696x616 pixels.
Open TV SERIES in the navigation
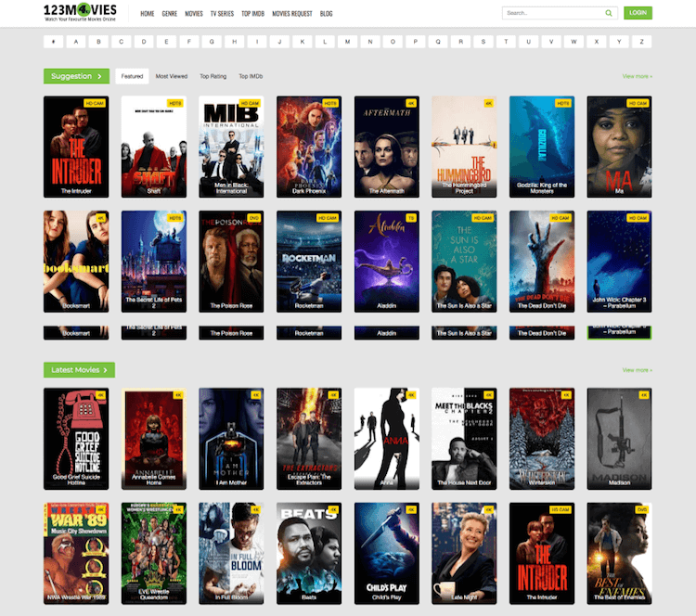tap(222, 14)
